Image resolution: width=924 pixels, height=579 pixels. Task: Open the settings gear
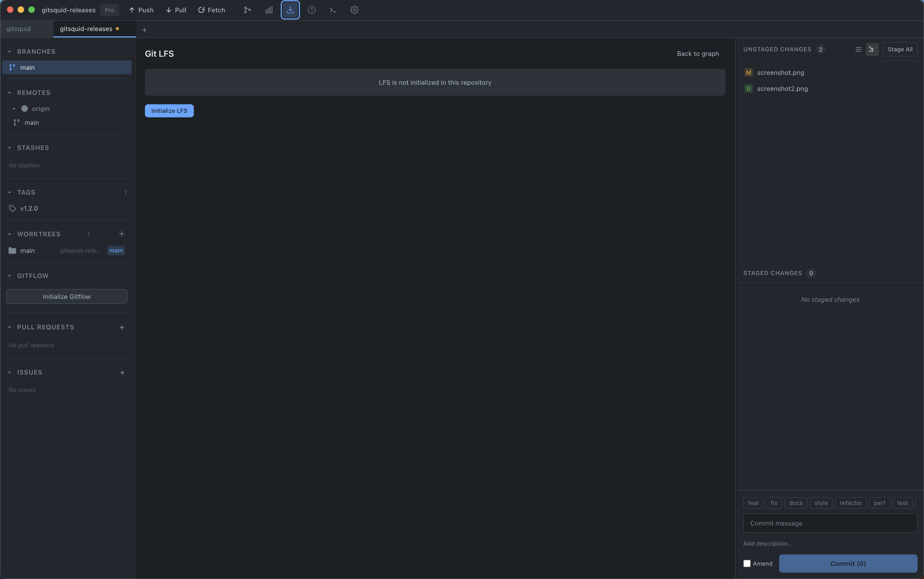354,10
